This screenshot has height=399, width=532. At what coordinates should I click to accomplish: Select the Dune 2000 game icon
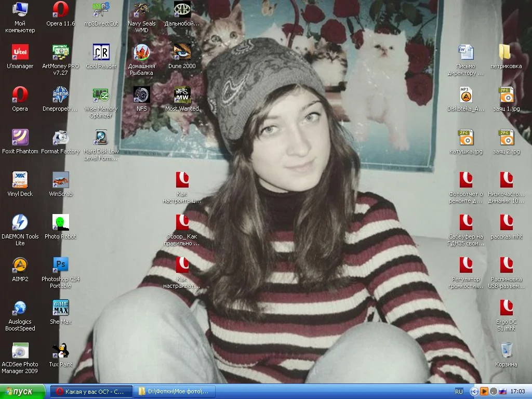click(182, 52)
